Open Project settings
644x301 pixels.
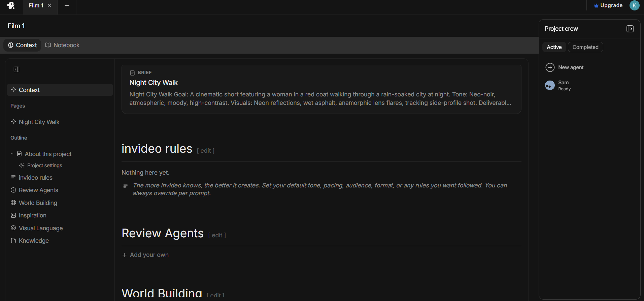click(x=45, y=165)
